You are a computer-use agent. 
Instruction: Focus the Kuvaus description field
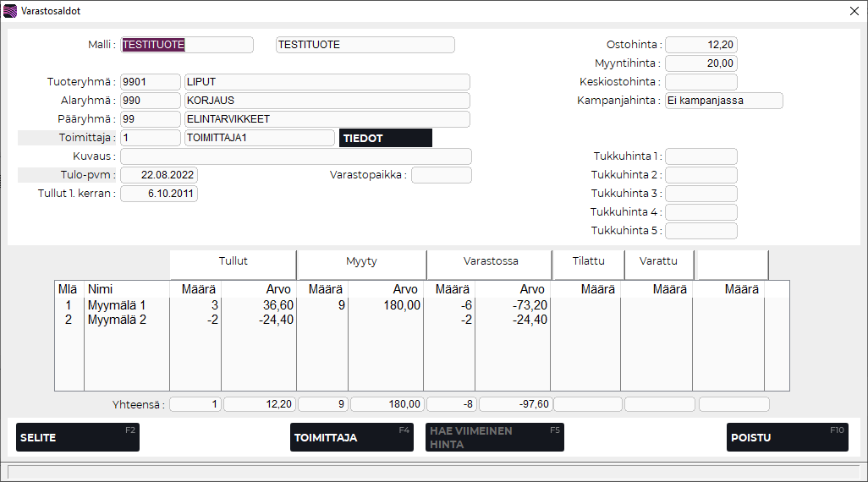[x=295, y=156]
